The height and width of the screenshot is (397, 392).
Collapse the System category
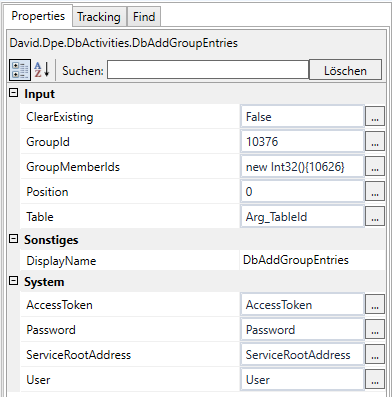point(13,281)
